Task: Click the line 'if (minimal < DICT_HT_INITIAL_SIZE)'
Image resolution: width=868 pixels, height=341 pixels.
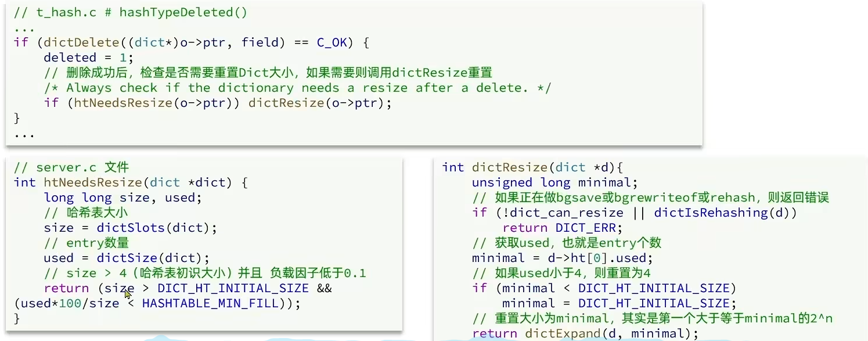Action: [x=604, y=288]
